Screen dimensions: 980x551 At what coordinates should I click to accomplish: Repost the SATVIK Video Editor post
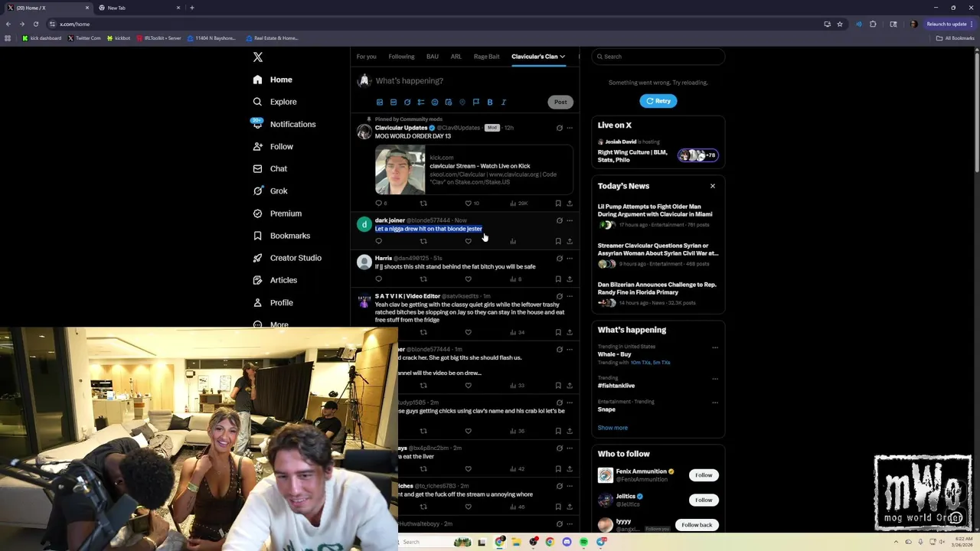pyautogui.click(x=423, y=332)
